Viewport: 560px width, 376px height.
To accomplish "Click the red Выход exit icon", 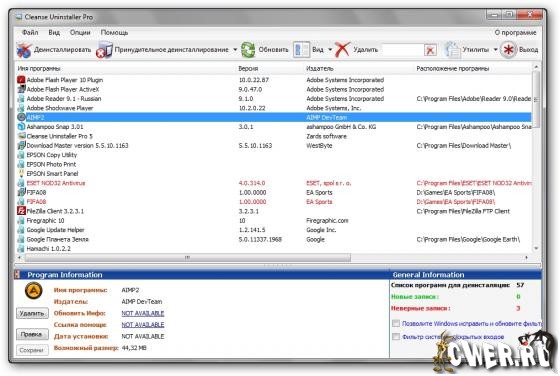I will click(x=509, y=50).
